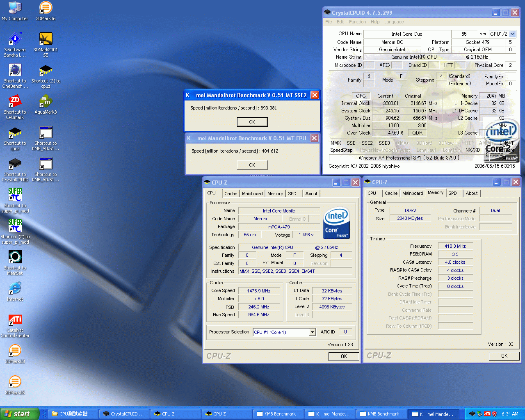Open 3DMark2001 SE
This screenshot has height=420, width=525.
point(46,39)
